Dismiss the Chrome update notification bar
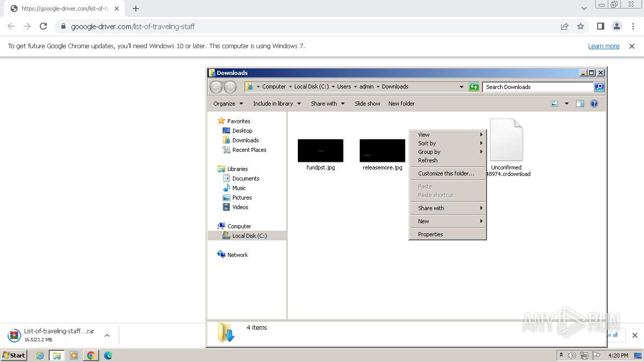Screen dimensions: 644x362 tap(632, 46)
